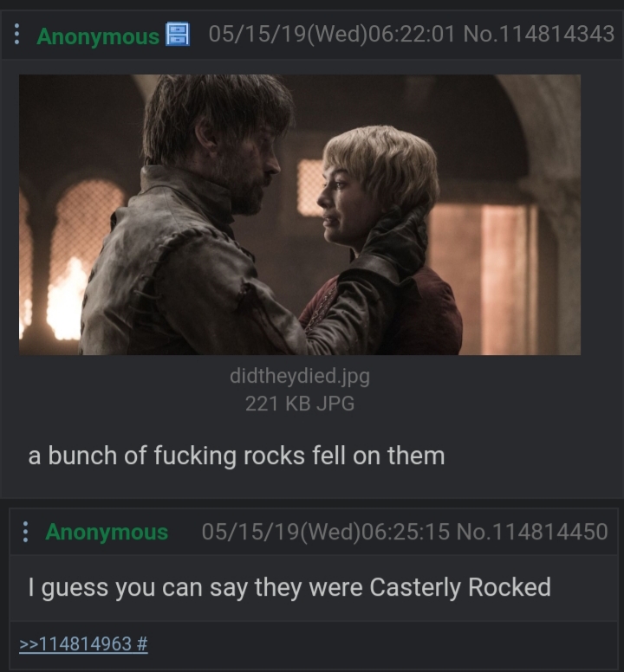624x672 pixels.
Task: Open the didtheydied.jpg filename link
Action: pos(300,377)
